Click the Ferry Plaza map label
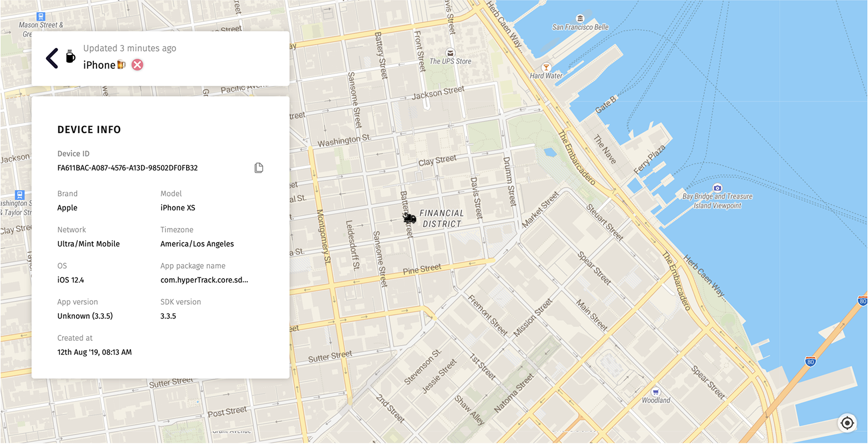Image resolution: width=868 pixels, height=444 pixels. 649,160
